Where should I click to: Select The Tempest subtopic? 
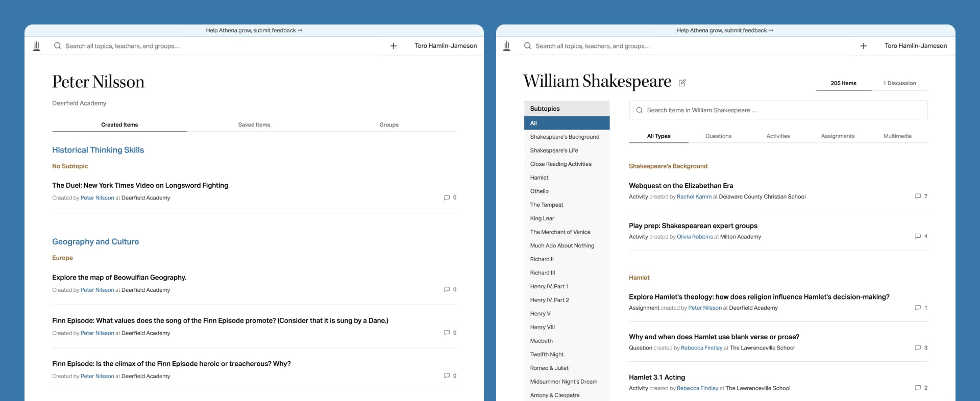point(567,205)
